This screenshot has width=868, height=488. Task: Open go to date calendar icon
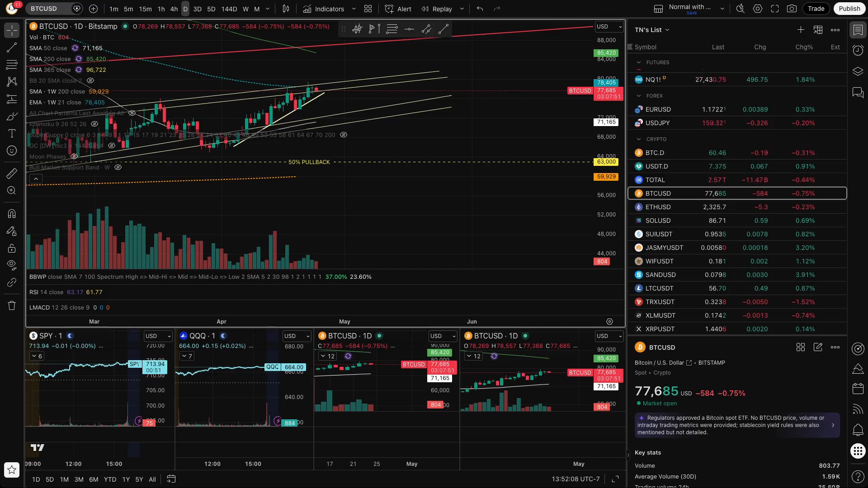[171, 479]
